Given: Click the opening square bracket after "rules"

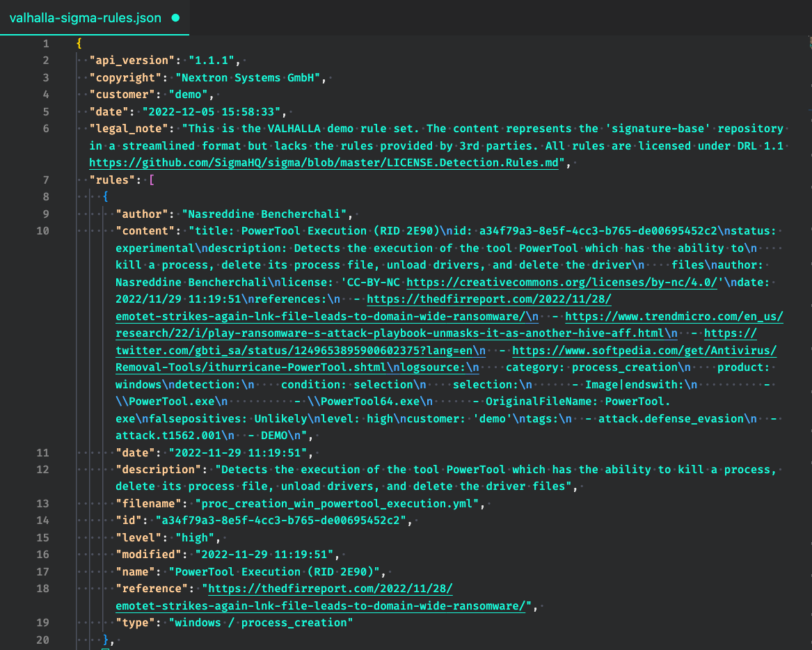Looking at the screenshot, I should click(x=151, y=180).
